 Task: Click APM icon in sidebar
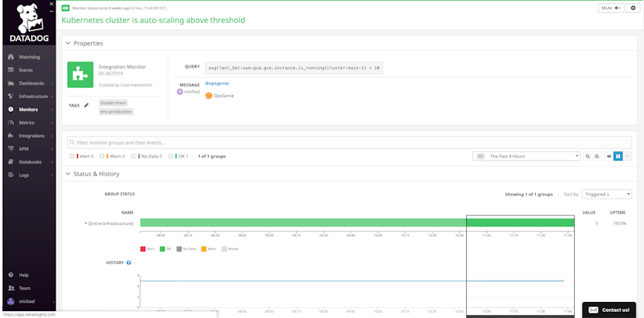pos(11,148)
